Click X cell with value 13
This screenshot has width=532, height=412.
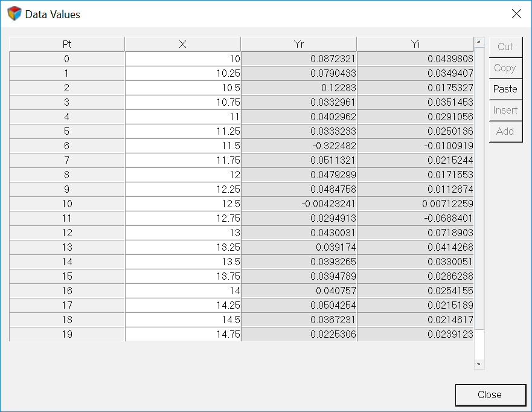[x=183, y=233]
